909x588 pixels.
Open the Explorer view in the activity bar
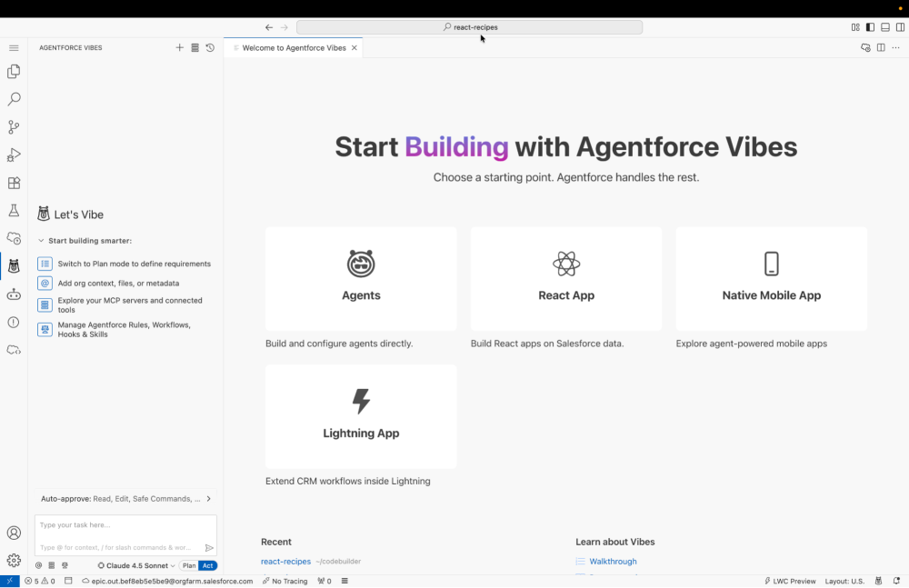[x=14, y=72]
